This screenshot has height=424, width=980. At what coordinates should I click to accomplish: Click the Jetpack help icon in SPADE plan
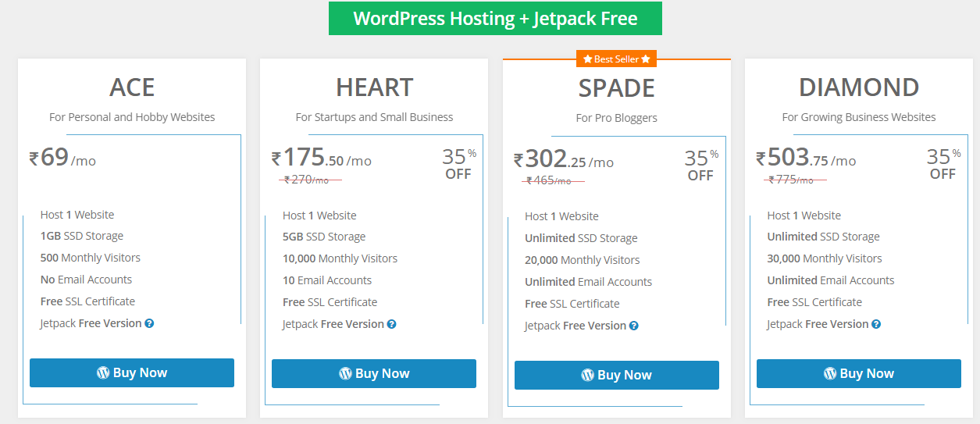click(x=634, y=326)
